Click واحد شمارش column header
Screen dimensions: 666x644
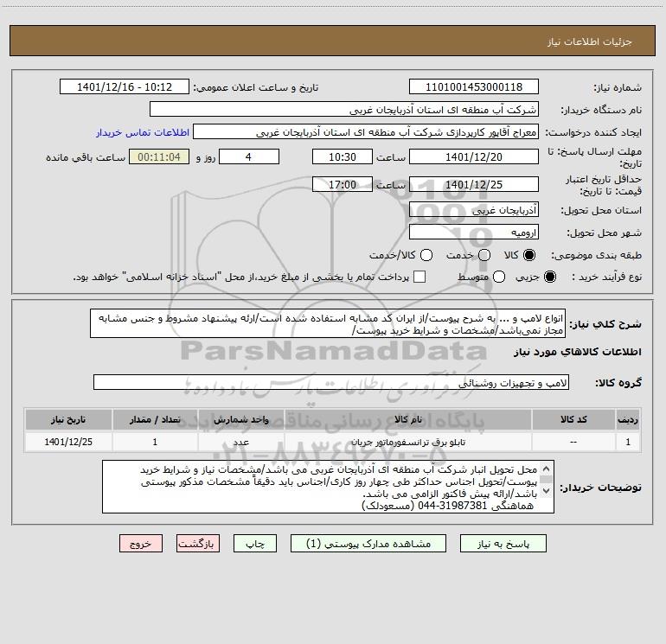(240, 419)
